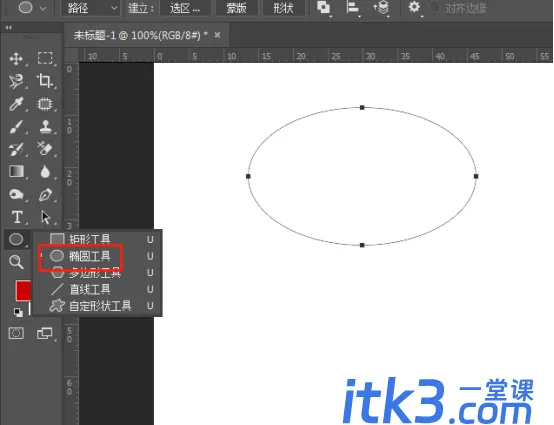Select the Pen tool
The height and width of the screenshot is (425, 554).
(x=45, y=195)
